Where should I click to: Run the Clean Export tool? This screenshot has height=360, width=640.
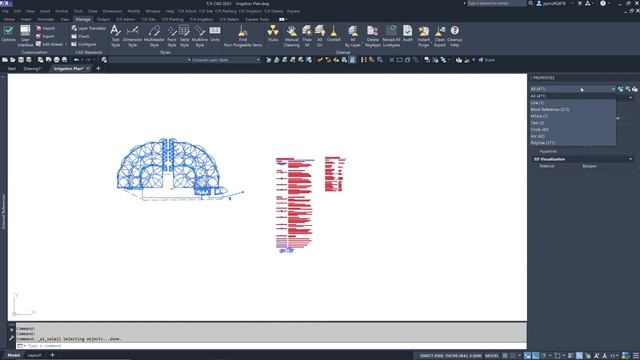(440, 36)
